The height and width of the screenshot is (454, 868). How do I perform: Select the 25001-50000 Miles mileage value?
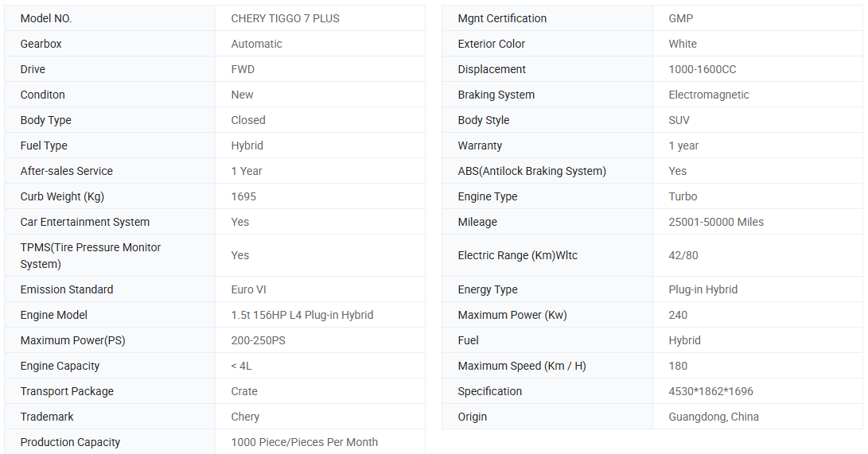tap(716, 222)
